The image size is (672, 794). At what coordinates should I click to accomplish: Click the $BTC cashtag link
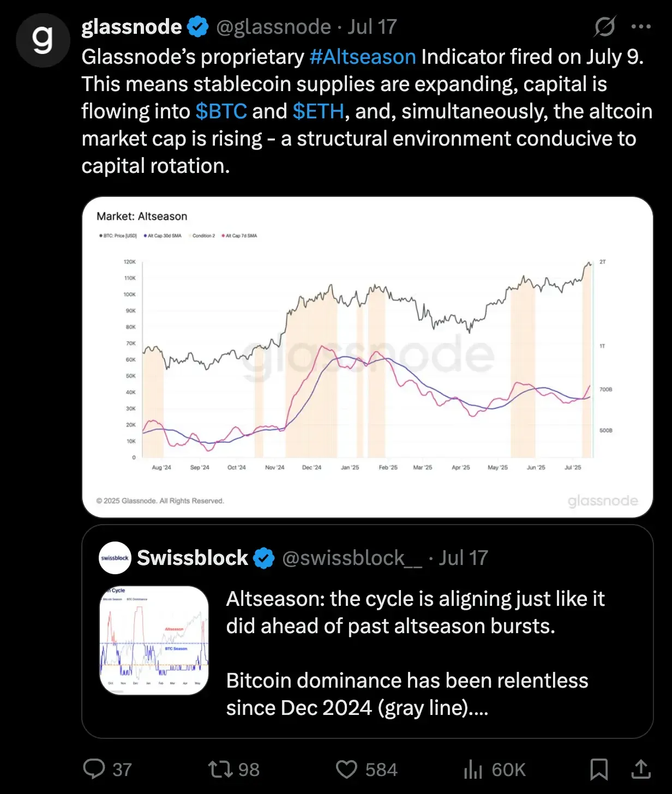tap(221, 111)
